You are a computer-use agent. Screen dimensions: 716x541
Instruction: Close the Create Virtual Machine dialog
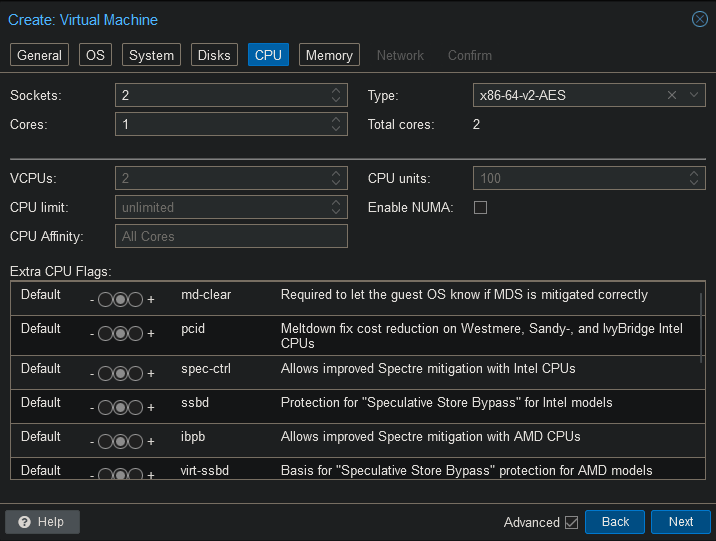[x=699, y=19]
